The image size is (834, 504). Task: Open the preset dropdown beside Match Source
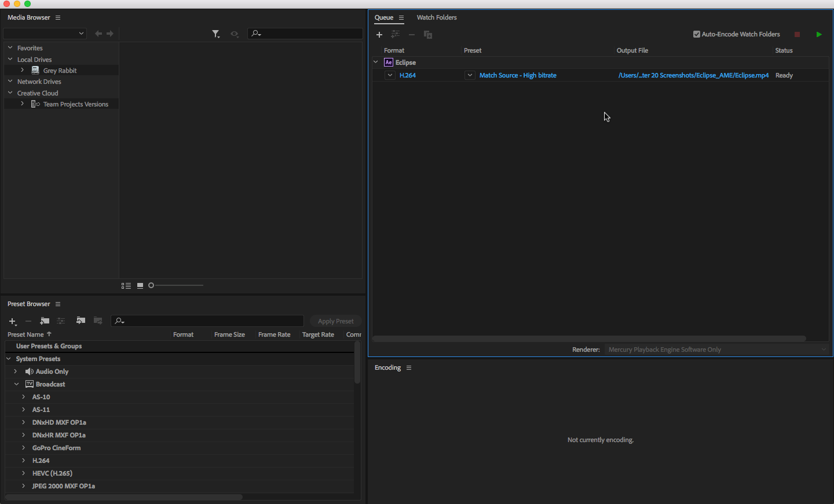tap(470, 75)
